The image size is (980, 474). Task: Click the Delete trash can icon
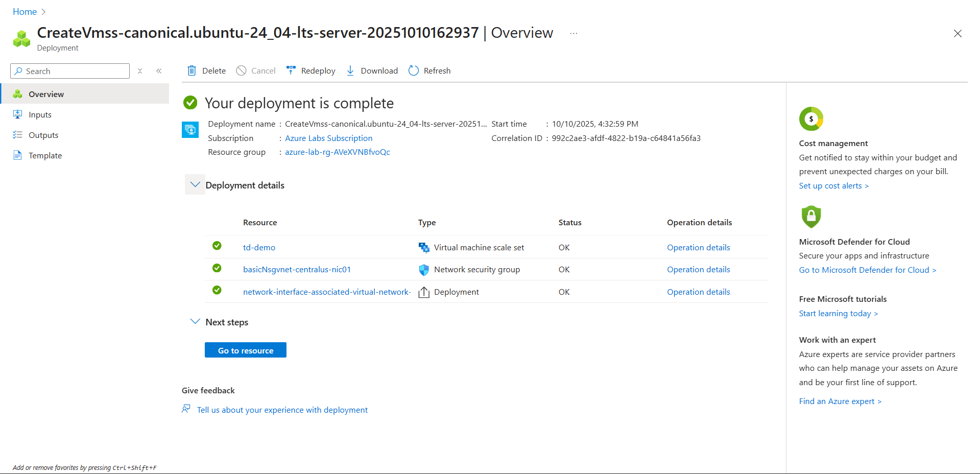(x=192, y=70)
